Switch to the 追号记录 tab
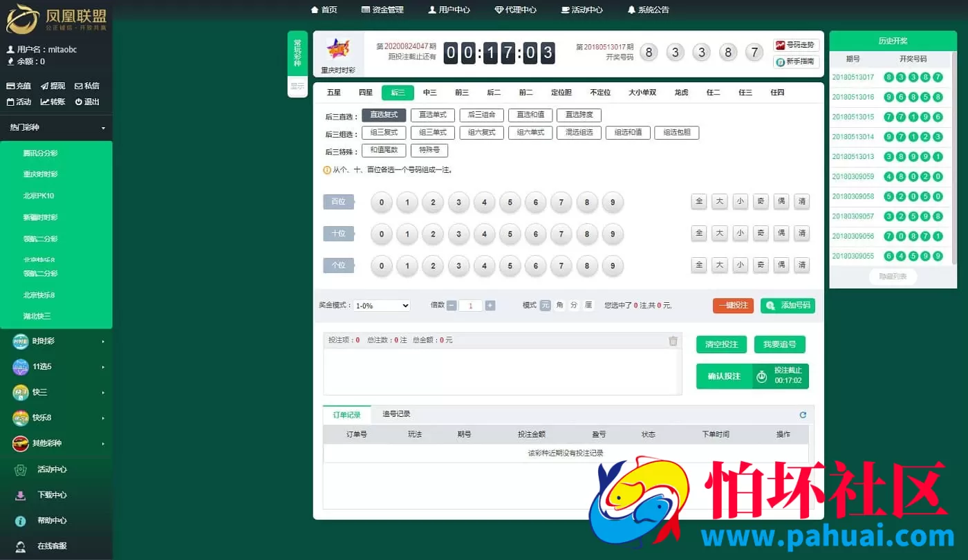 [395, 415]
